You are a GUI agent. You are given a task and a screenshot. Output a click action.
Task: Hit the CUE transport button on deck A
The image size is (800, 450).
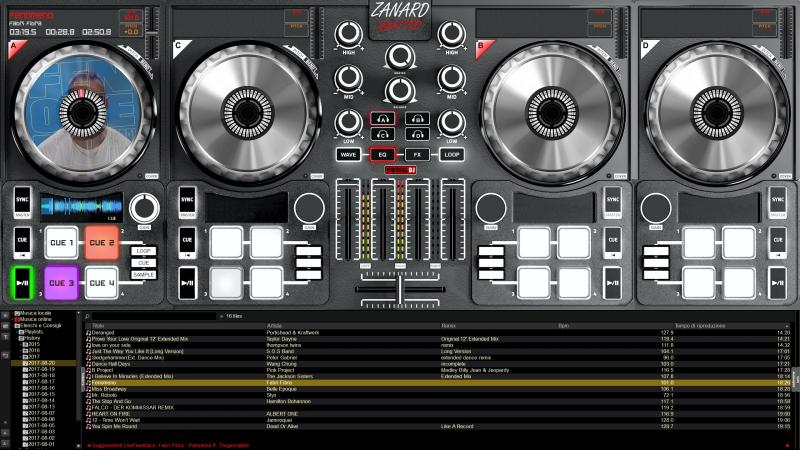coord(22,242)
